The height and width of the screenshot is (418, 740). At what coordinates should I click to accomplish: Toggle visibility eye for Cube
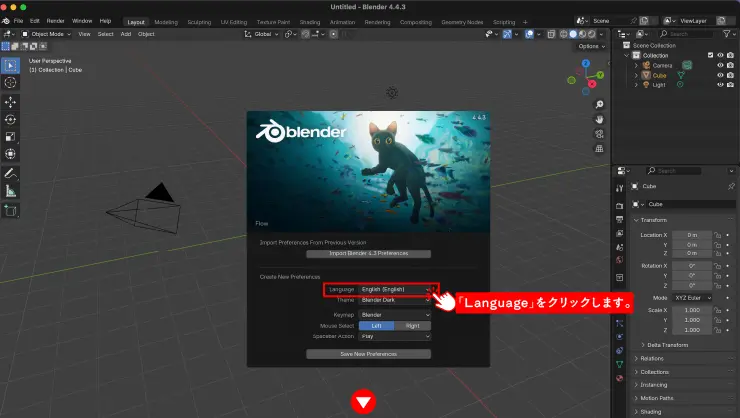click(x=720, y=75)
